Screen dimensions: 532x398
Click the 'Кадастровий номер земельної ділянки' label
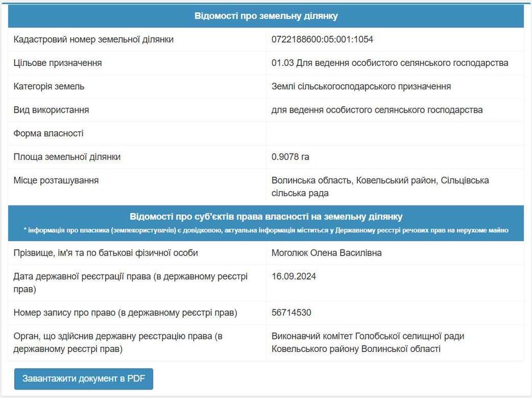[x=94, y=39]
